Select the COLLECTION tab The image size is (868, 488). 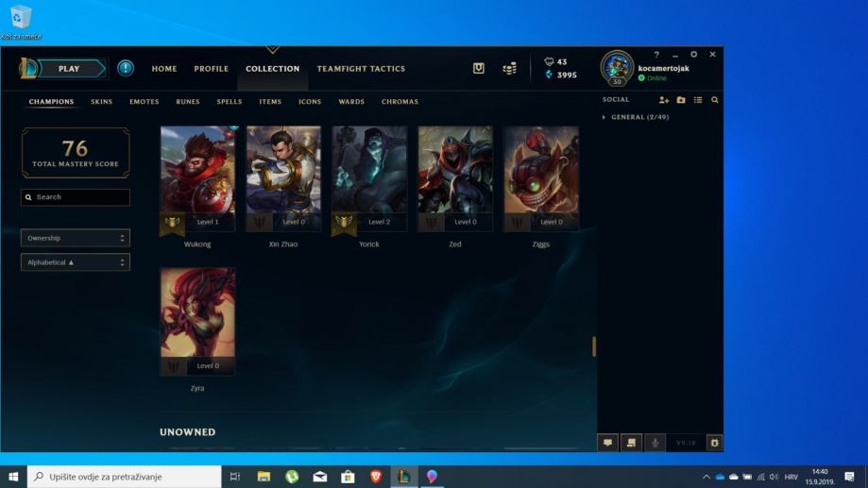272,69
